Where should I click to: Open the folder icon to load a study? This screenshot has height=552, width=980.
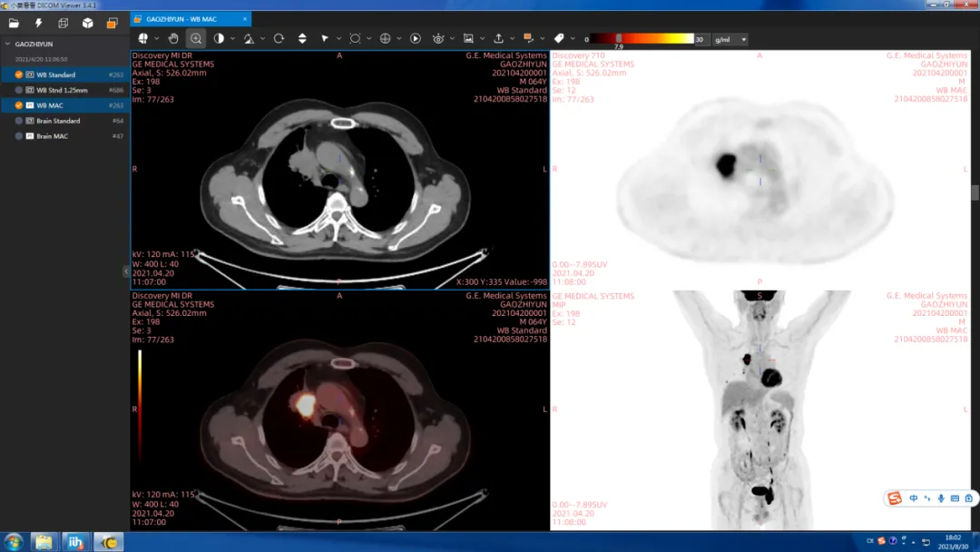[x=14, y=24]
